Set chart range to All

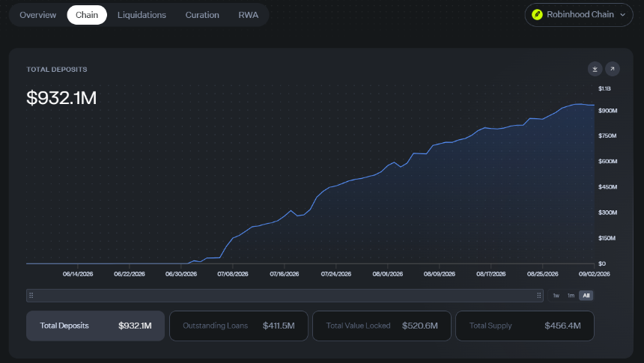(586, 295)
